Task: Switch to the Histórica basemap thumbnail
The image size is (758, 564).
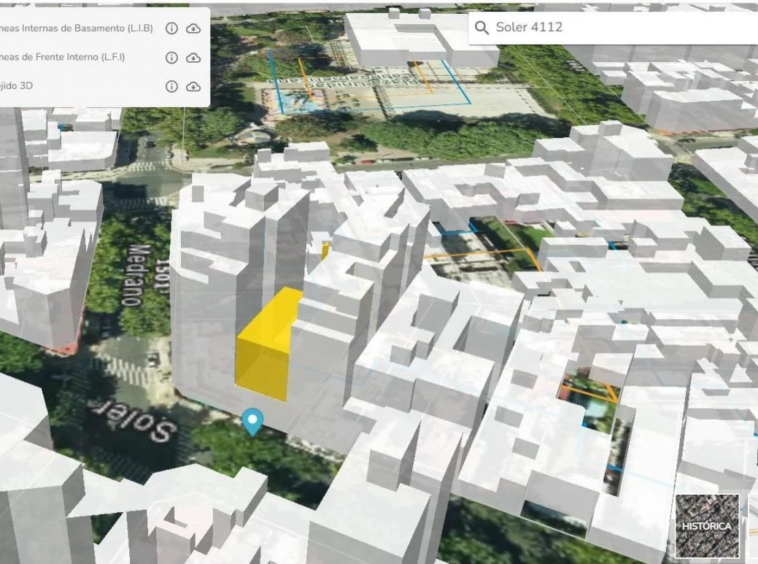Action: pos(707,525)
